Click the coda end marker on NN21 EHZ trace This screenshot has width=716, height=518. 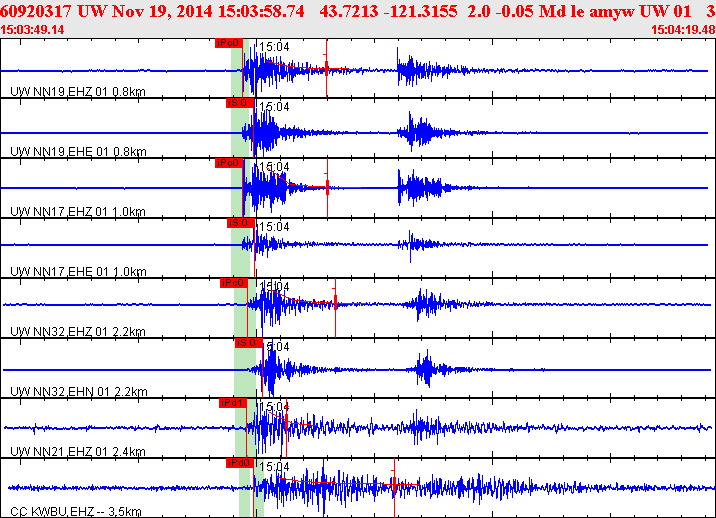(286, 423)
